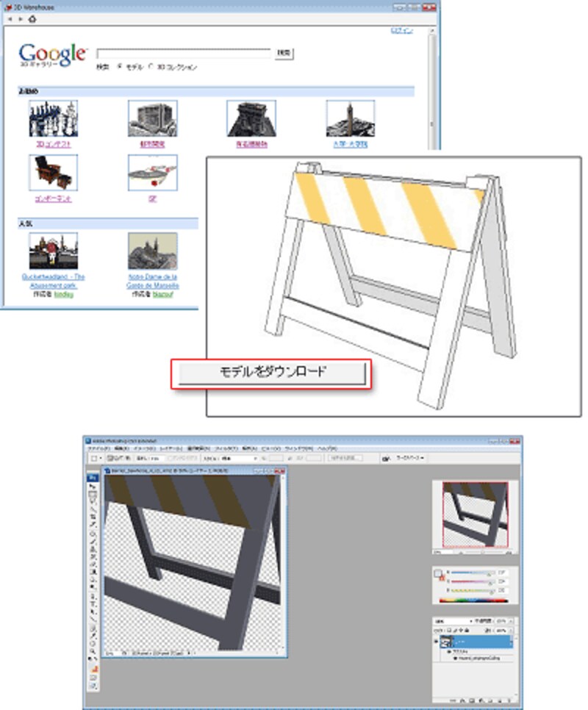Image resolution: width=588 pixels, height=710 pixels.
Task: Pick a color from spectrum ramp
Action: pyautogui.click(x=473, y=601)
